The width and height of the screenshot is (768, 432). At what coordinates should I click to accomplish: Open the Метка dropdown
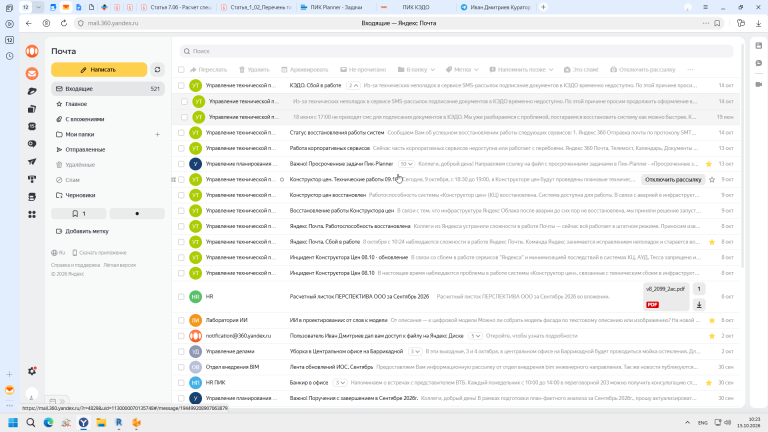(462, 70)
